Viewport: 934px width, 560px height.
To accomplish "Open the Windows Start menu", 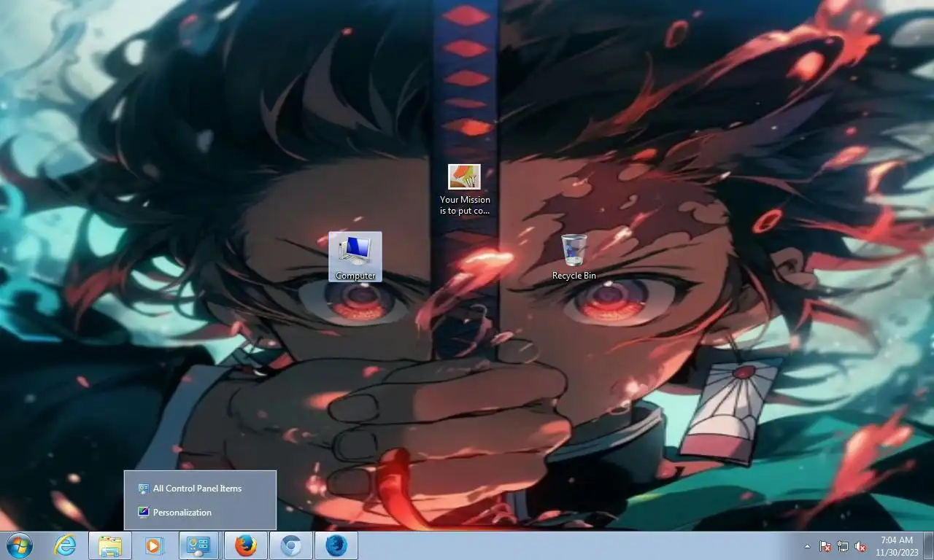I will click(x=19, y=545).
